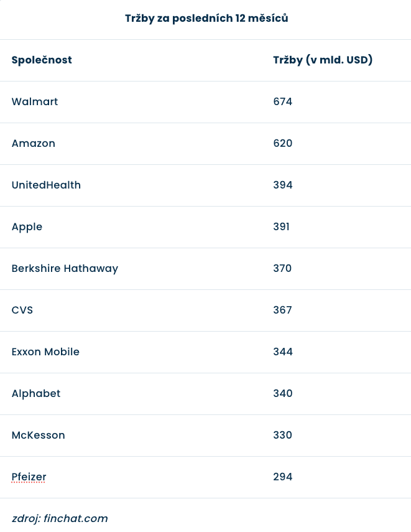The height and width of the screenshot is (532, 411).
Task: Click CVS revenue value 367
Action: tap(282, 310)
